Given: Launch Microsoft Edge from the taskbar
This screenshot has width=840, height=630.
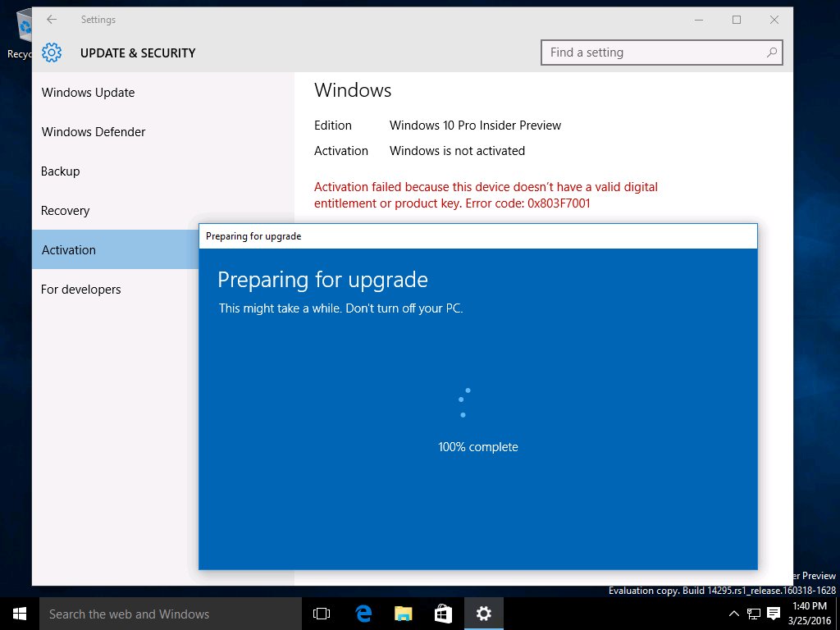Looking at the screenshot, I should coord(363,614).
